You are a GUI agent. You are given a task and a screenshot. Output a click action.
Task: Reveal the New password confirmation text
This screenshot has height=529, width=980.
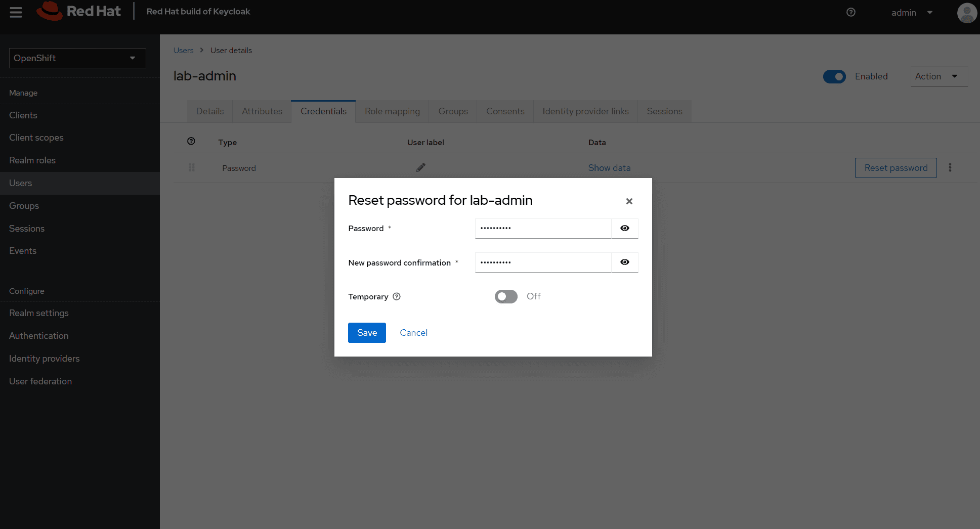(625, 262)
